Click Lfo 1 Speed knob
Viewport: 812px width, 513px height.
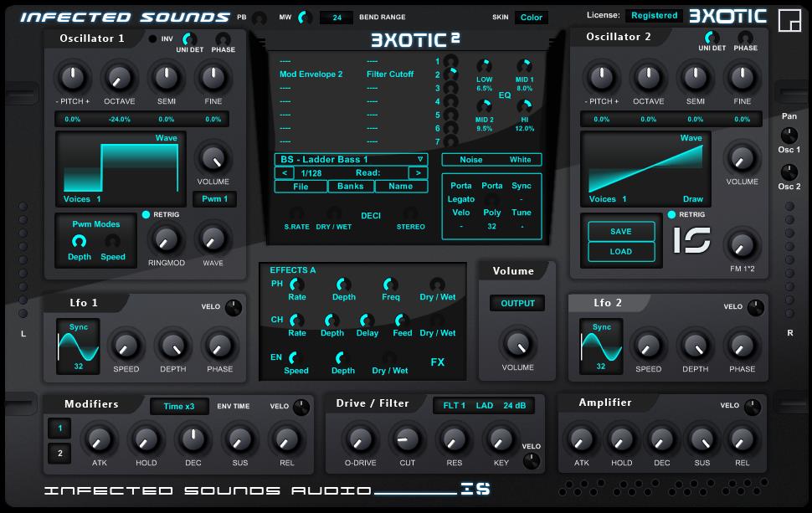click(126, 346)
